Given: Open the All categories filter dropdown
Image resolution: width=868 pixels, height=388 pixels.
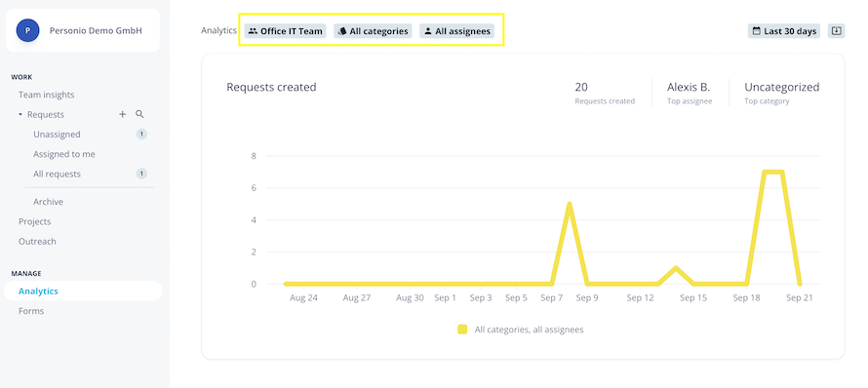Looking at the screenshot, I should point(373,31).
